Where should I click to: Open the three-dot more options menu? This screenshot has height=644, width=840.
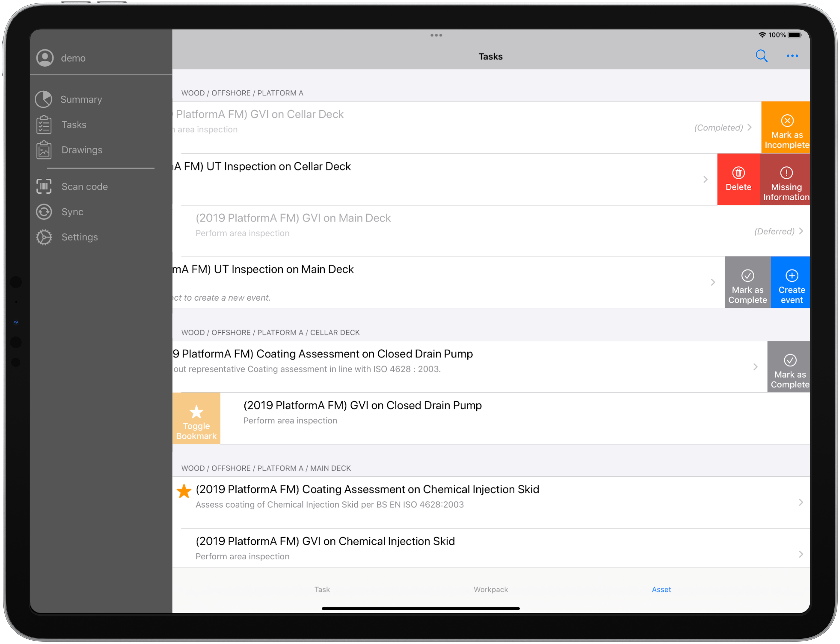(x=792, y=56)
